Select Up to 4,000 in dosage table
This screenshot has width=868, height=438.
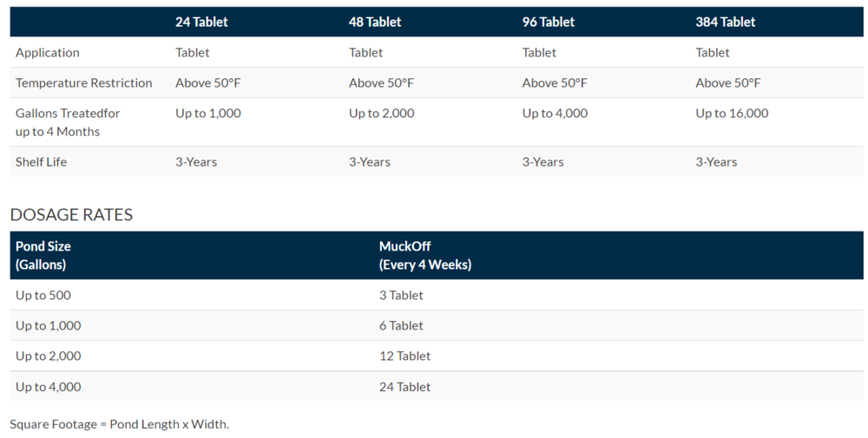click(48, 387)
